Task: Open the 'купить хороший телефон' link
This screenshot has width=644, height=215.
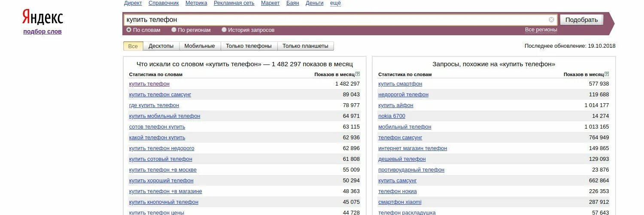Action: (x=161, y=181)
